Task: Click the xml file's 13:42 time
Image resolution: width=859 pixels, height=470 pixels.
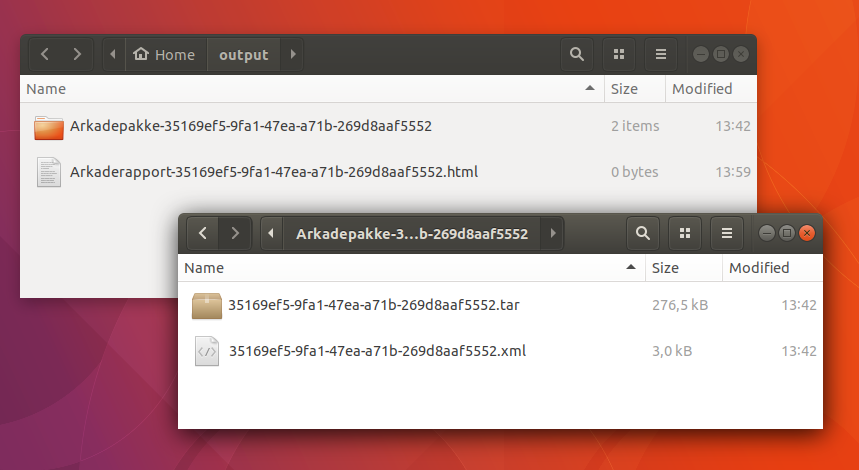Action: coord(799,351)
